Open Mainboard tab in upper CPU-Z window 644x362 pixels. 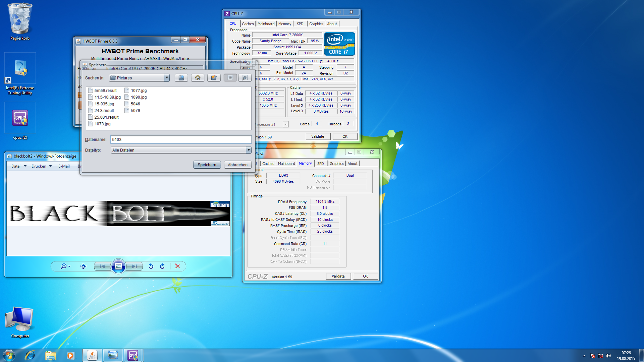click(x=266, y=24)
